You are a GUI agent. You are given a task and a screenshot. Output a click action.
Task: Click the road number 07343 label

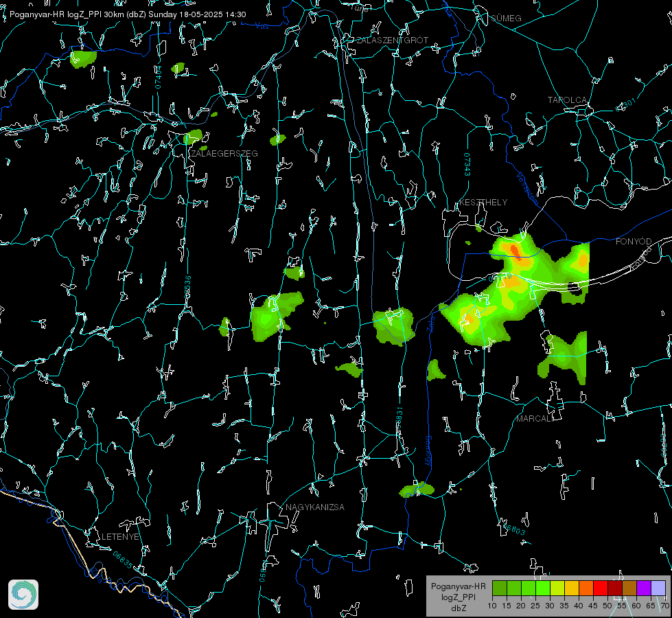click(x=467, y=164)
